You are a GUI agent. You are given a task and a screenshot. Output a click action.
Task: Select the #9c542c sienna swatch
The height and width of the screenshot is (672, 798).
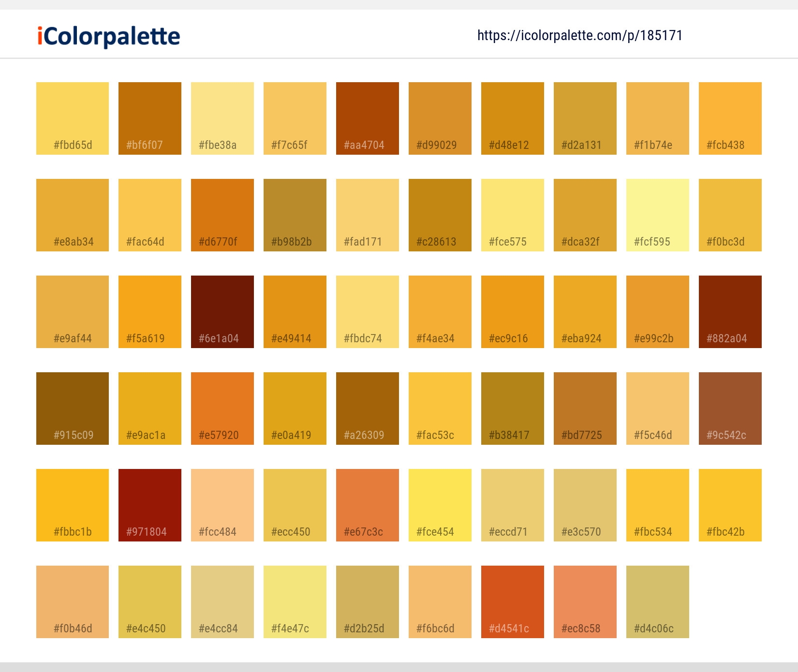730,409
